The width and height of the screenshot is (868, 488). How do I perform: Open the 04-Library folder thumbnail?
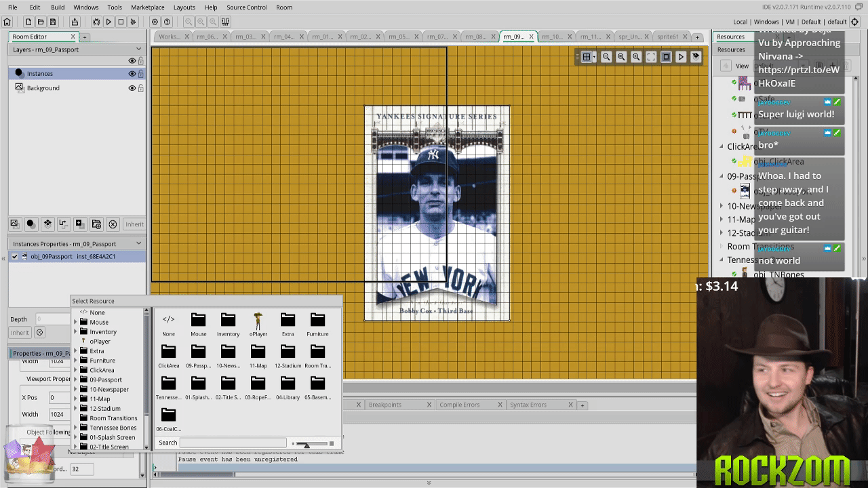coord(288,388)
